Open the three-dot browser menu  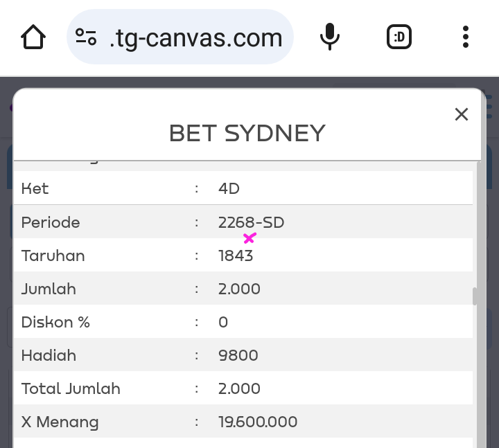point(466,37)
